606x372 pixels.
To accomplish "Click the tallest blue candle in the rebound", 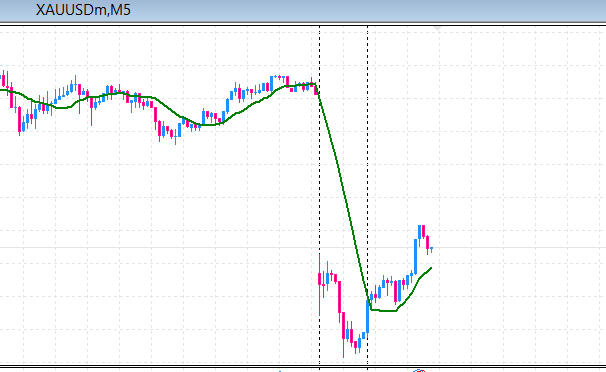I will pos(415,256).
